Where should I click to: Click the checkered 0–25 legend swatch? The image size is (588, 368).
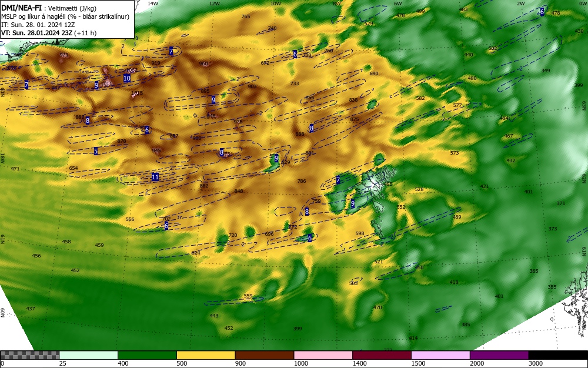pyautogui.click(x=29, y=355)
